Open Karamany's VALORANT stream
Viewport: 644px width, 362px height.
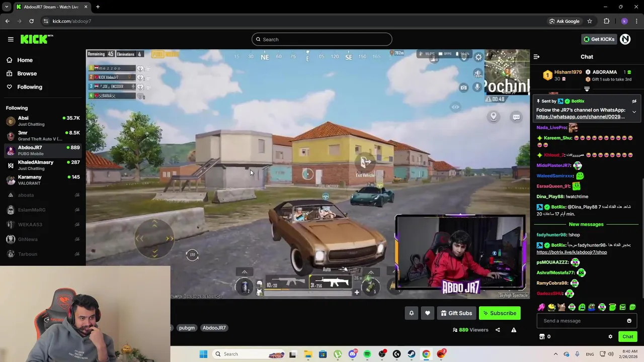tap(43, 180)
